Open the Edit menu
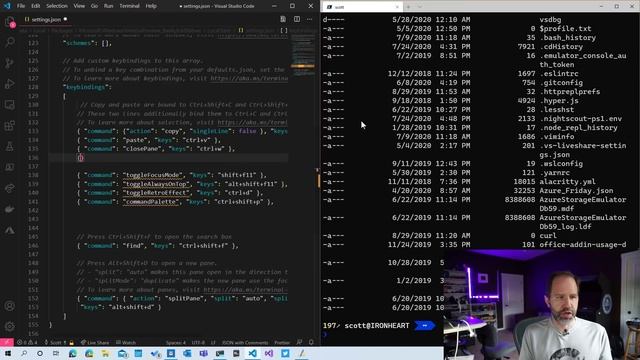Screen dimensions: 640x360 pos(36,6)
